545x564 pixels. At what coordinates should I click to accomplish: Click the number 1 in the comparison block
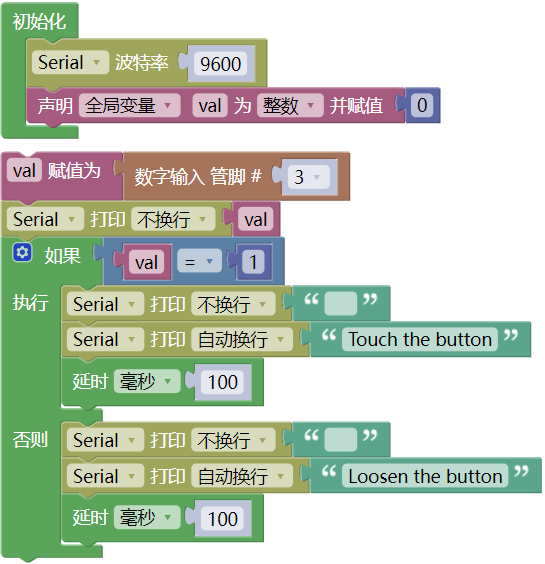253,261
